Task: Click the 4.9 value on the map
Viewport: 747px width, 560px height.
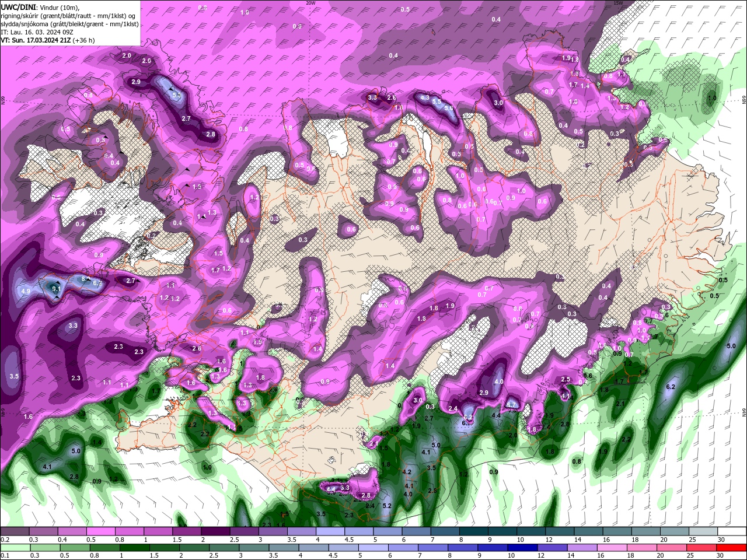Action: (x=25, y=291)
